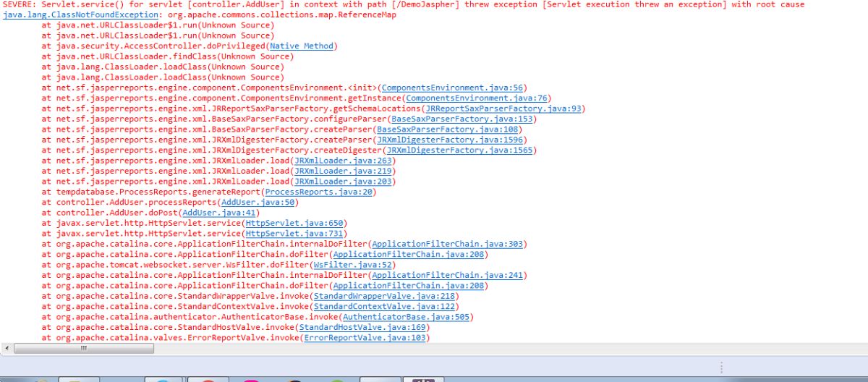This screenshot has width=868, height=382.
Task: Go to ApplicationFilterChain.java:303
Action: coord(446,245)
